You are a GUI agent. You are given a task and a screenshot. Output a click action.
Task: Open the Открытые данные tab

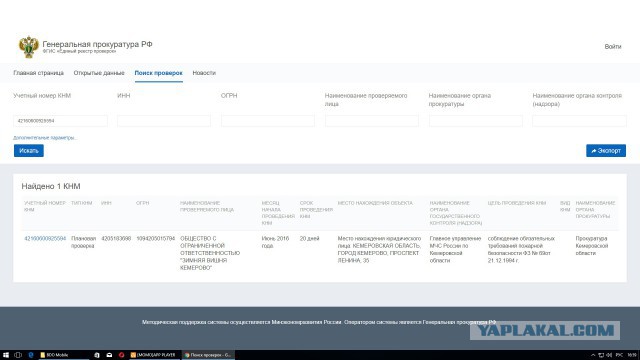pyautogui.click(x=99, y=73)
